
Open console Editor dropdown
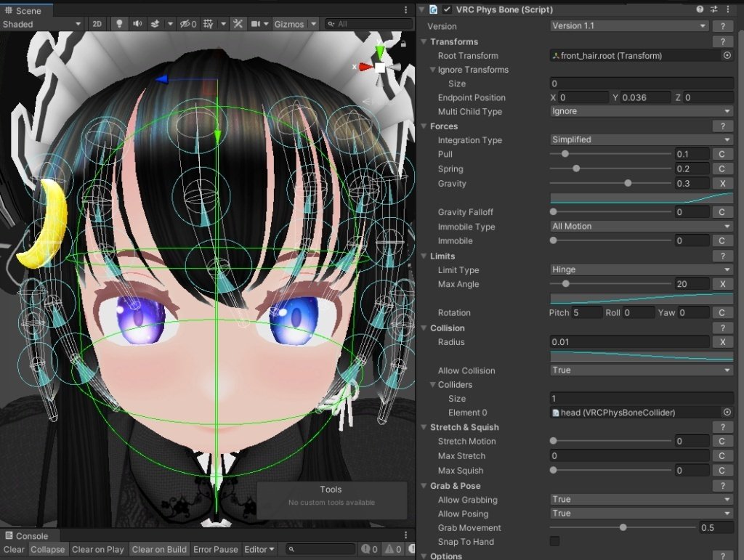click(259, 549)
